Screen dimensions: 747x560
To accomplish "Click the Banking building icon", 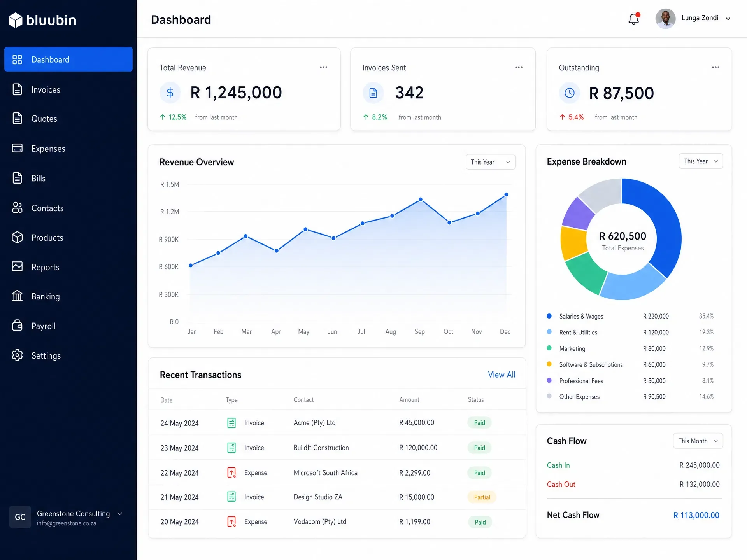I will [17, 296].
